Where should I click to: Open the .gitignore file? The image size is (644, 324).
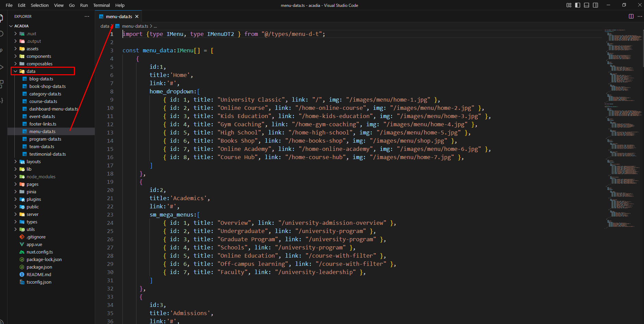tap(51, 237)
